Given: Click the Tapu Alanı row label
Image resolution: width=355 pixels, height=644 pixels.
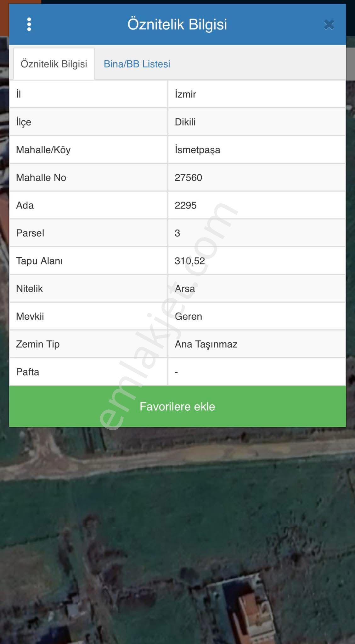Looking at the screenshot, I should tap(39, 261).
